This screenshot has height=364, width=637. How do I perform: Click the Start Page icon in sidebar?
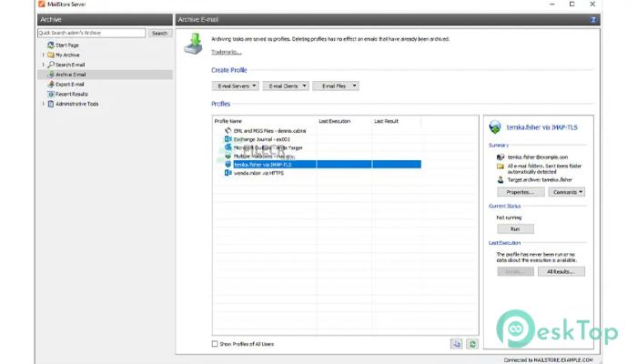point(51,45)
